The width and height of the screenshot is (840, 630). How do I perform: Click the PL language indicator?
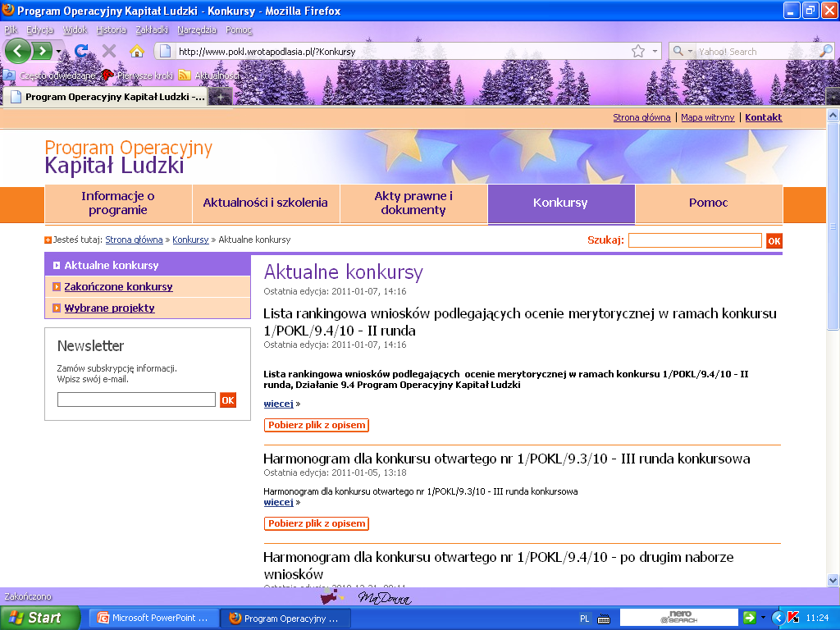click(x=584, y=619)
